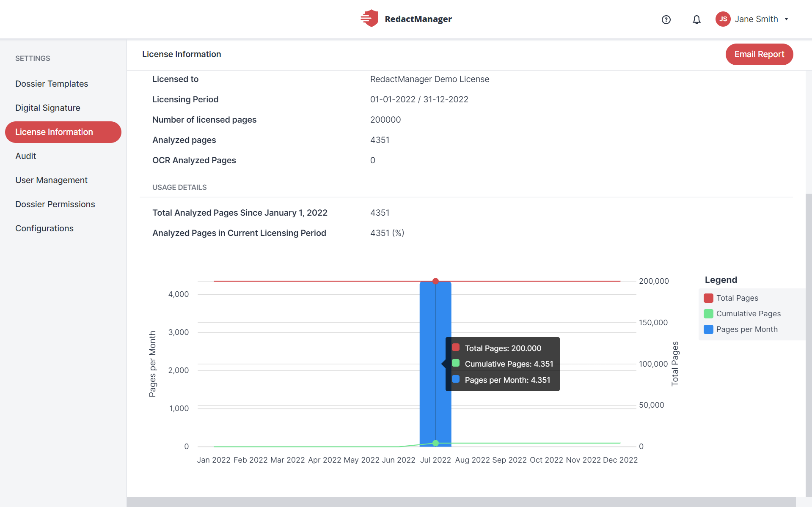Open Configurations in the sidebar

pos(44,228)
